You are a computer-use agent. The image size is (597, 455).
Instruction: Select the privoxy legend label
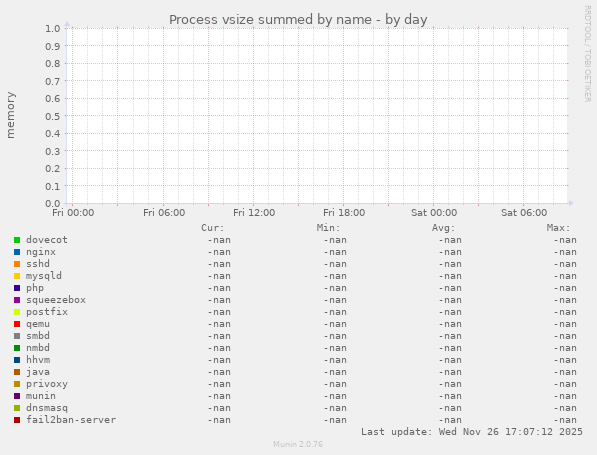click(47, 384)
